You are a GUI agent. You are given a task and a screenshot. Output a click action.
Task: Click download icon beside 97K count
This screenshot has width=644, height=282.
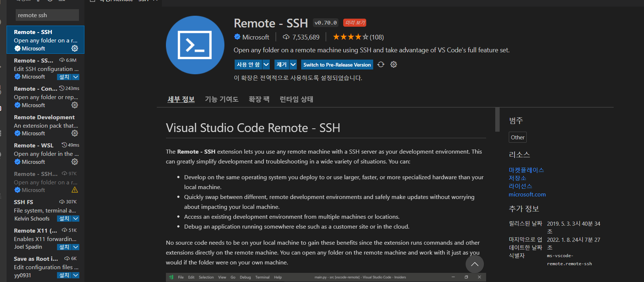[64, 173]
